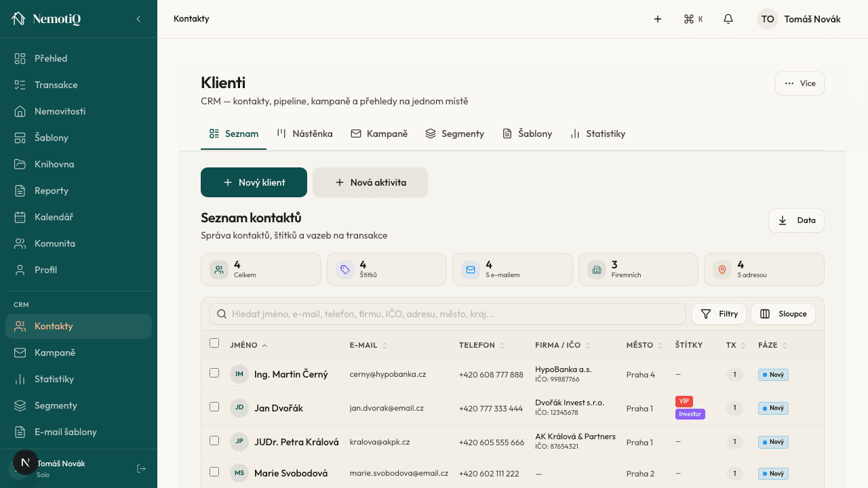
Task: Click the Celkem people icon in the stats card
Action: [x=219, y=270]
